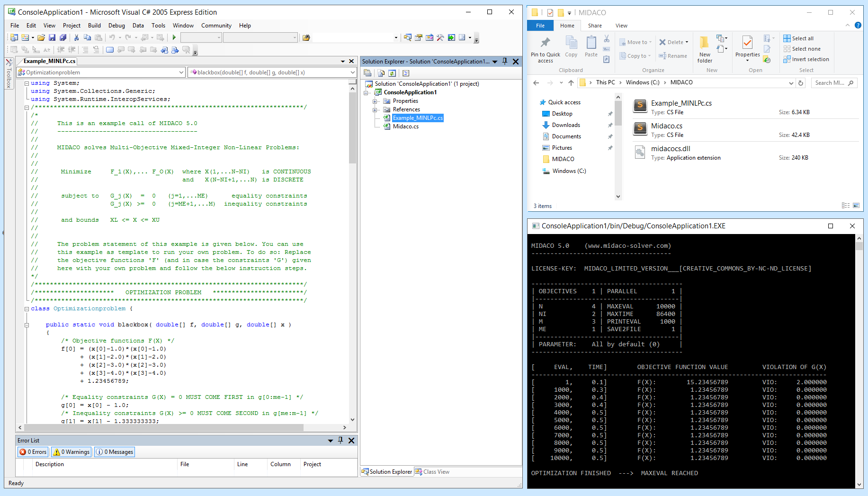
Task: Expand the Properties node in Solution Explorer
Action: click(375, 101)
